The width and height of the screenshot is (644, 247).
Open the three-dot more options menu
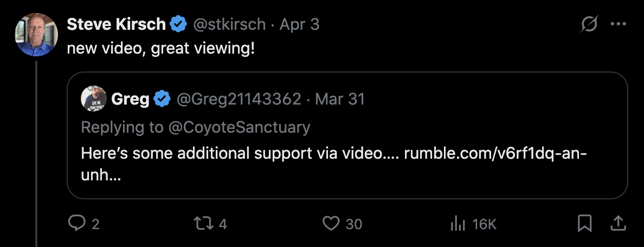(619, 24)
